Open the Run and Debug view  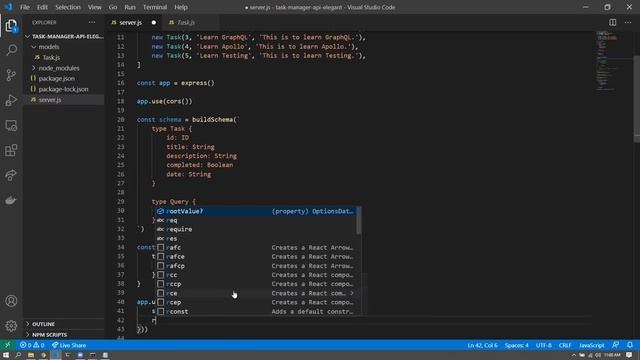pyautogui.click(x=11, y=100)
